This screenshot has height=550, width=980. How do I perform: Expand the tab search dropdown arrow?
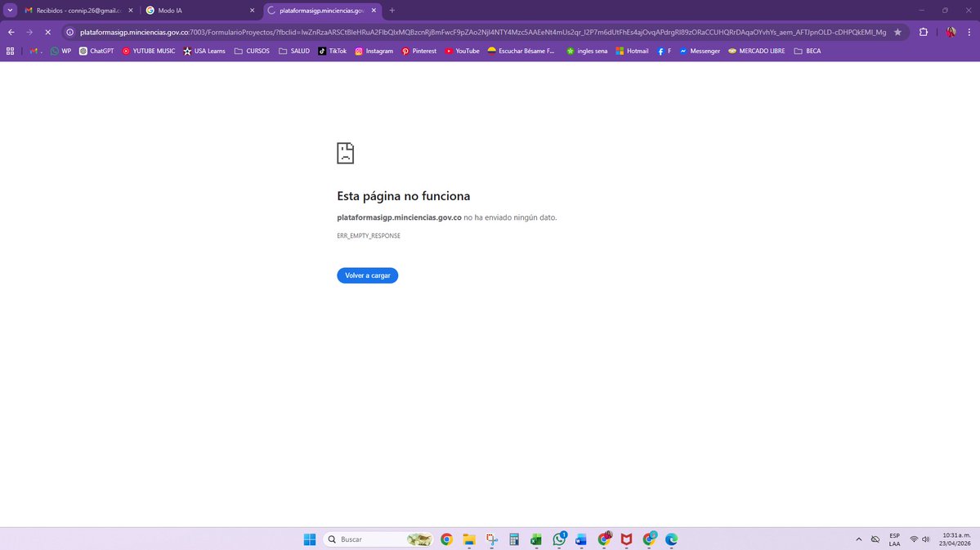point(10,10)
